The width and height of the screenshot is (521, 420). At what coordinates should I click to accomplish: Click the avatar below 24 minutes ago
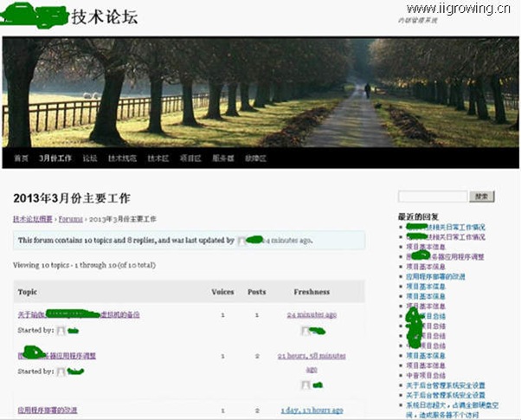(306, 331)
